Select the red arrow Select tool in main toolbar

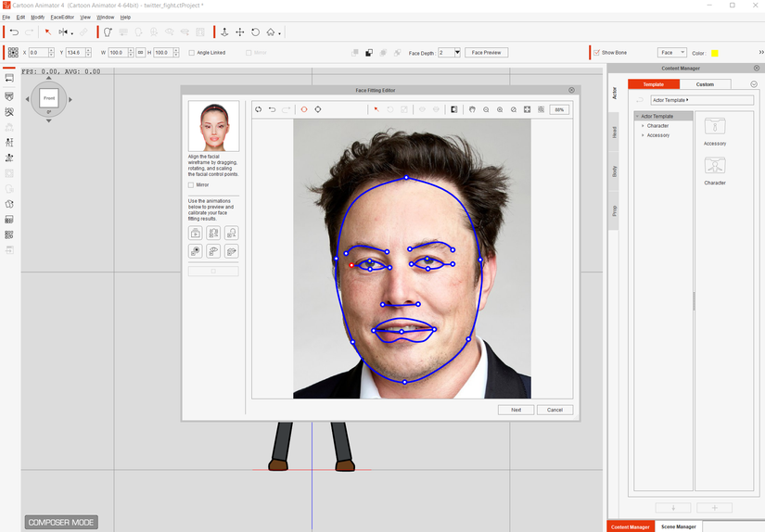(x=48, y=32)
